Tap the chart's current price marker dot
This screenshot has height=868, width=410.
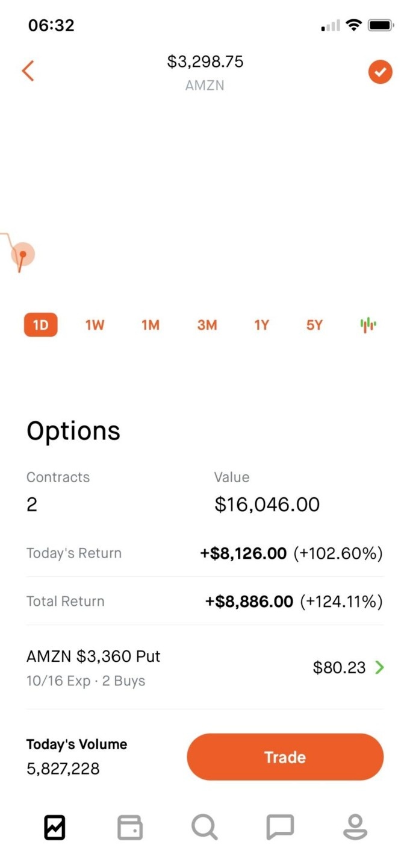click(x=23, y=254)
